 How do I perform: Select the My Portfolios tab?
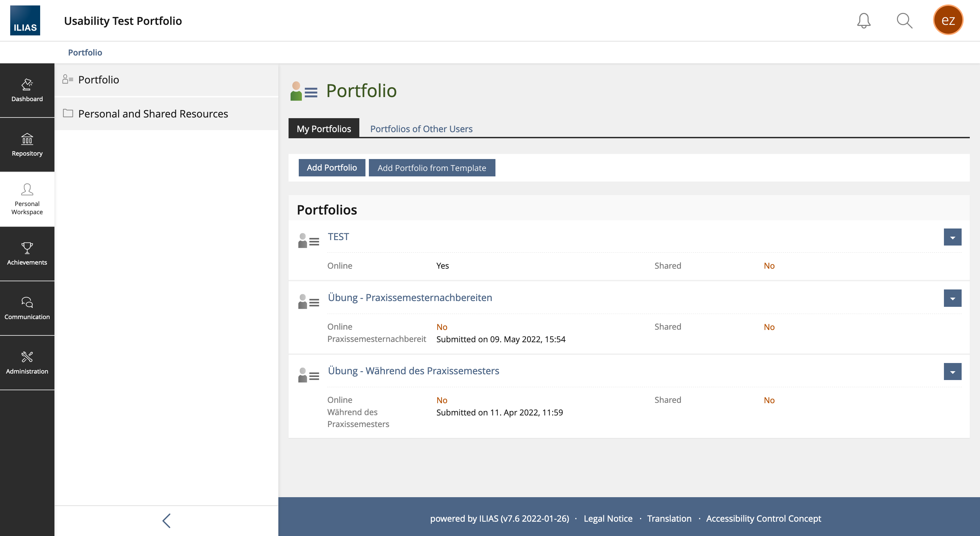(x=323, y=129)
